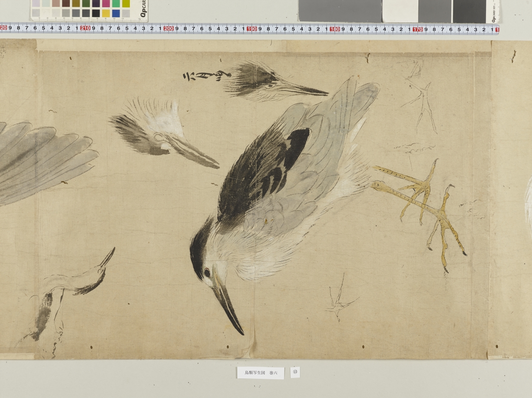
Task: Click the handwritten ink inscription above the heron
Action: 206,76
